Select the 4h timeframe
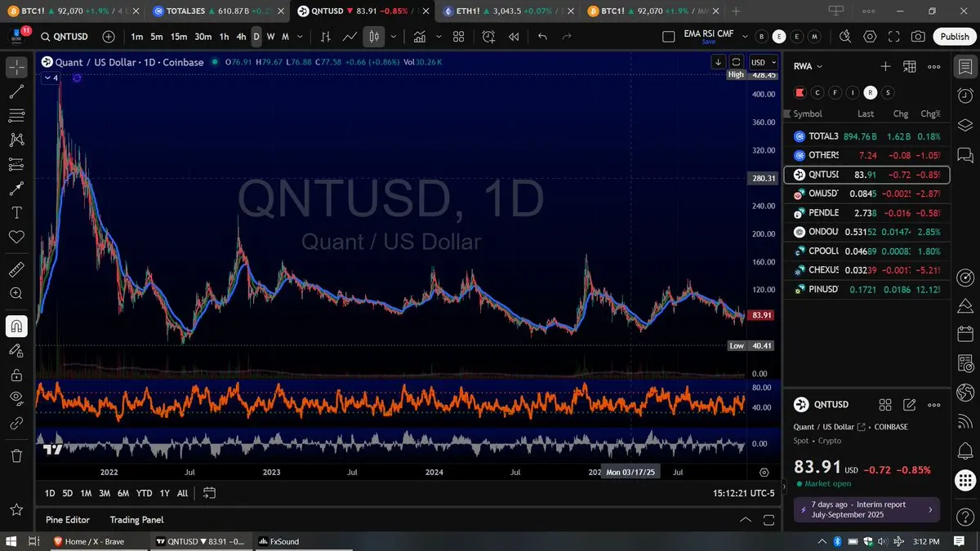 pos(241,37)
